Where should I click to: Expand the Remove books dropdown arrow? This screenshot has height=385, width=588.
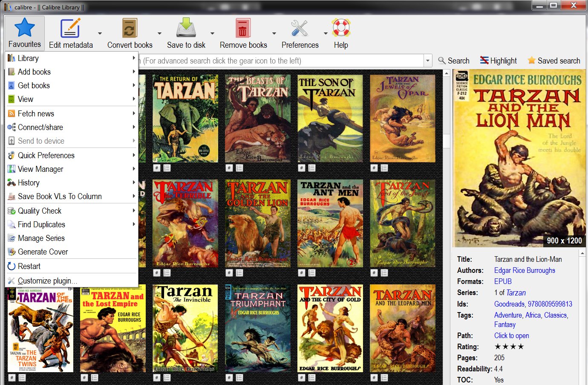(x=274, y=33)
